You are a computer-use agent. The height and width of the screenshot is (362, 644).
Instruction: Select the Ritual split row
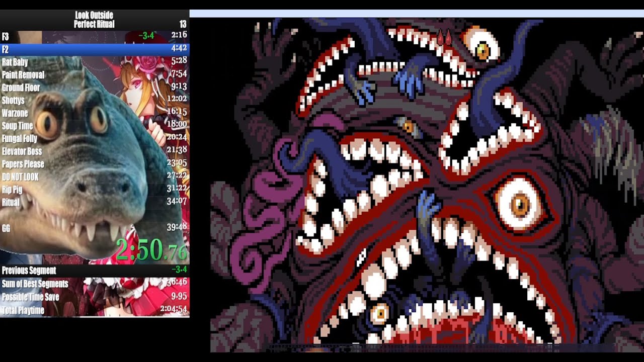(95, 202)
